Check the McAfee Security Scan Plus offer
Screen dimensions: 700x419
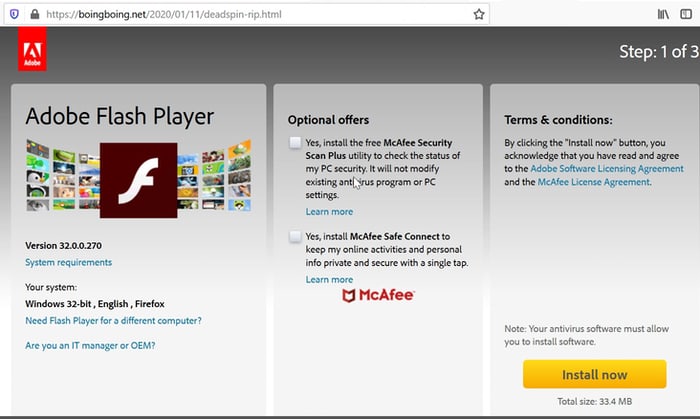click(295, 143)
